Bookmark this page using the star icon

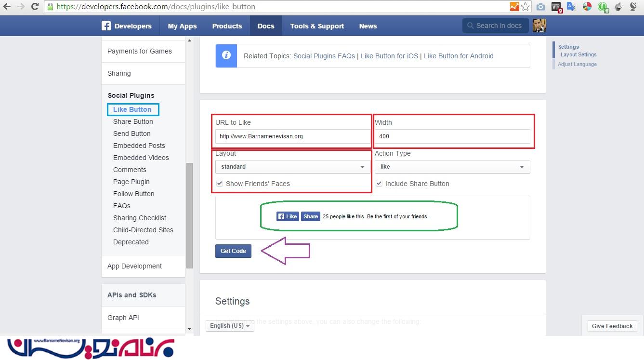pos(525,7)
